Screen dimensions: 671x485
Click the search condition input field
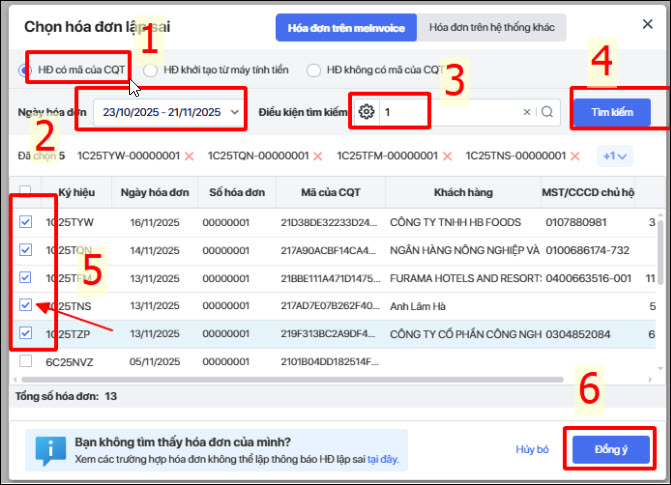(449, 112)
